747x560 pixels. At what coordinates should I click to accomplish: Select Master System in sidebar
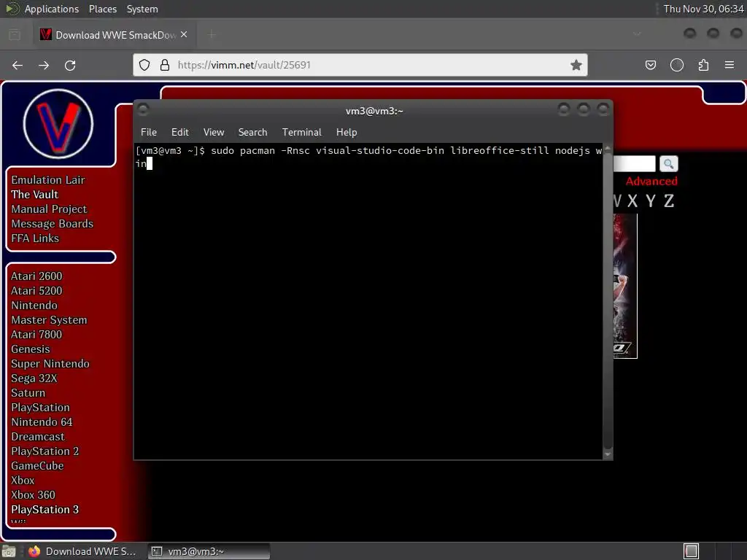pos(49,320)
